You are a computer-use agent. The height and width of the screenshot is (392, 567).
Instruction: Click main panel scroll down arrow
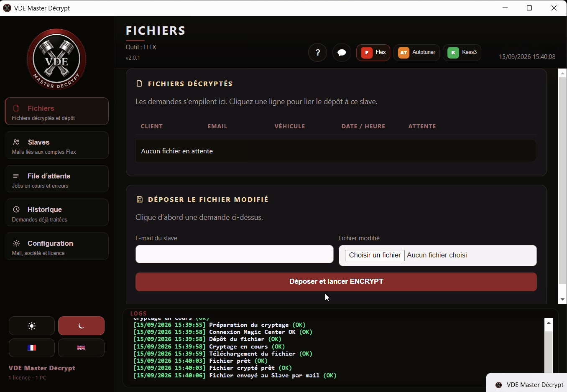(x=563, y=300)
